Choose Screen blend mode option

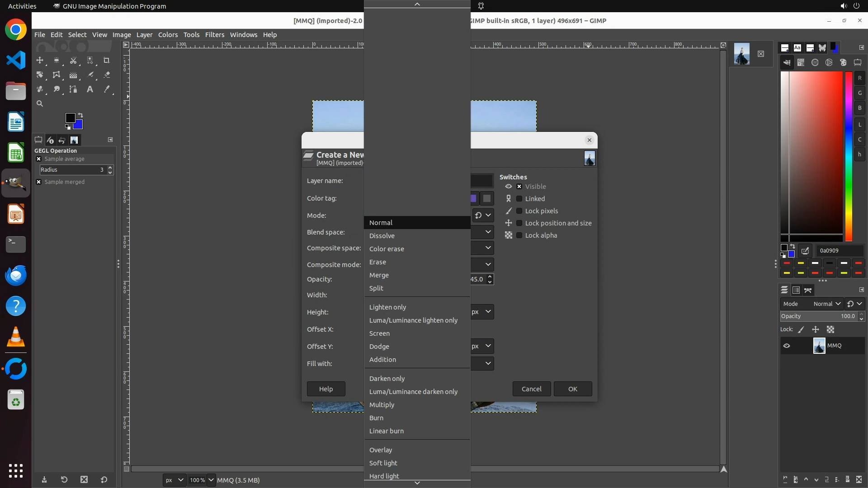(379, 333)
